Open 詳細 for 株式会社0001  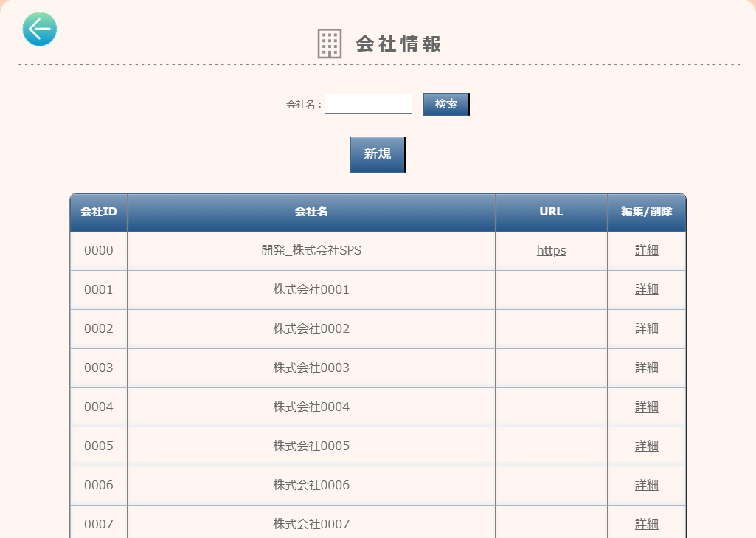point(646,289)
